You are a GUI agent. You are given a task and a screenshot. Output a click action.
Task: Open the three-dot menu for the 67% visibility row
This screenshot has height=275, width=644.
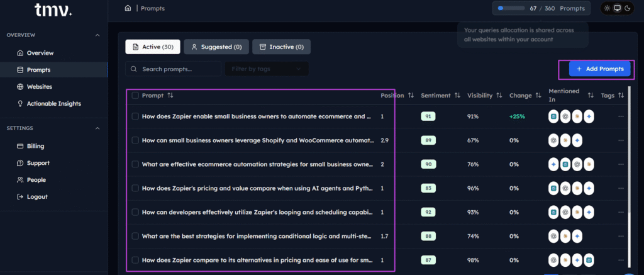point(621,140)
